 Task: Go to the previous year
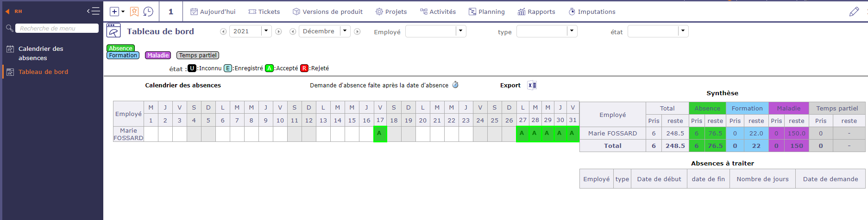click(x=223, y=31)
